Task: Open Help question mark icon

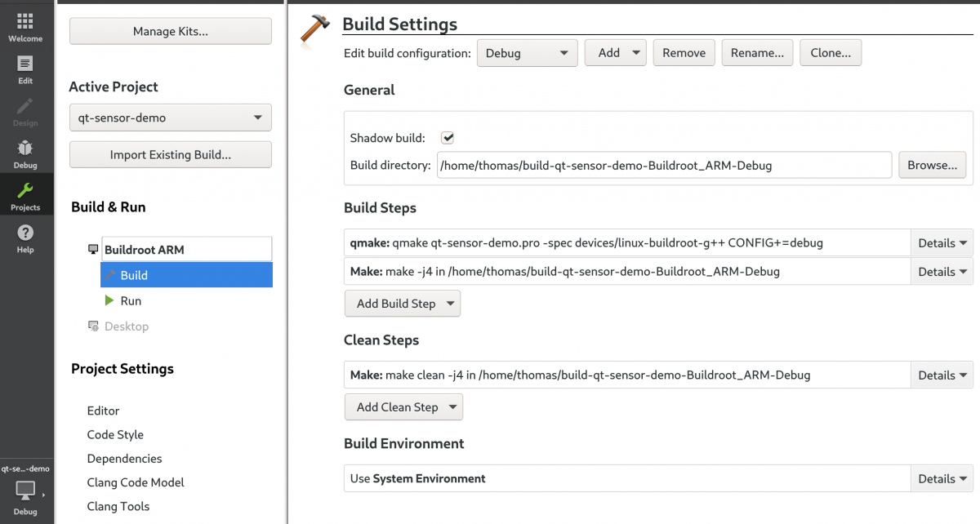Action: click(25, 233)
